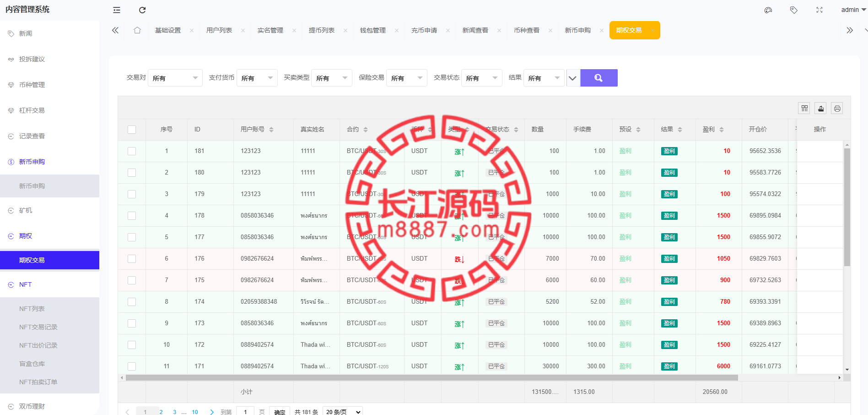
Task: Go to page 10
Action: (x=195, y=412)
